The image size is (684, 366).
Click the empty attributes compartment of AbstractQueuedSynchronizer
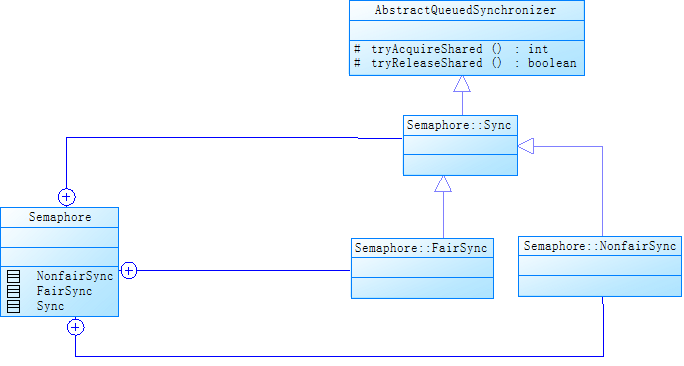tap(467, 31)
